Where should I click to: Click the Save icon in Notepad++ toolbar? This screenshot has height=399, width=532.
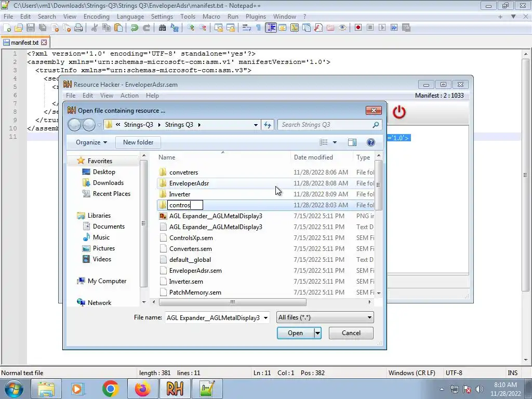coord(31,28)
